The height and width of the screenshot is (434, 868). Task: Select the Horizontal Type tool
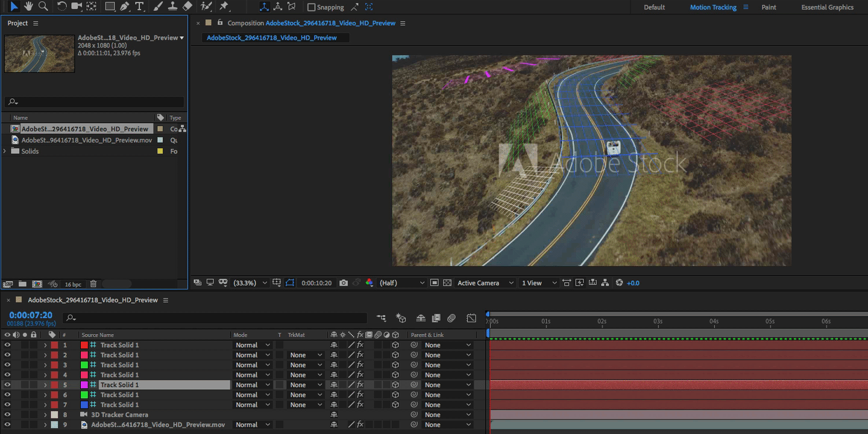pyautogui.click(x=139, y=6)
